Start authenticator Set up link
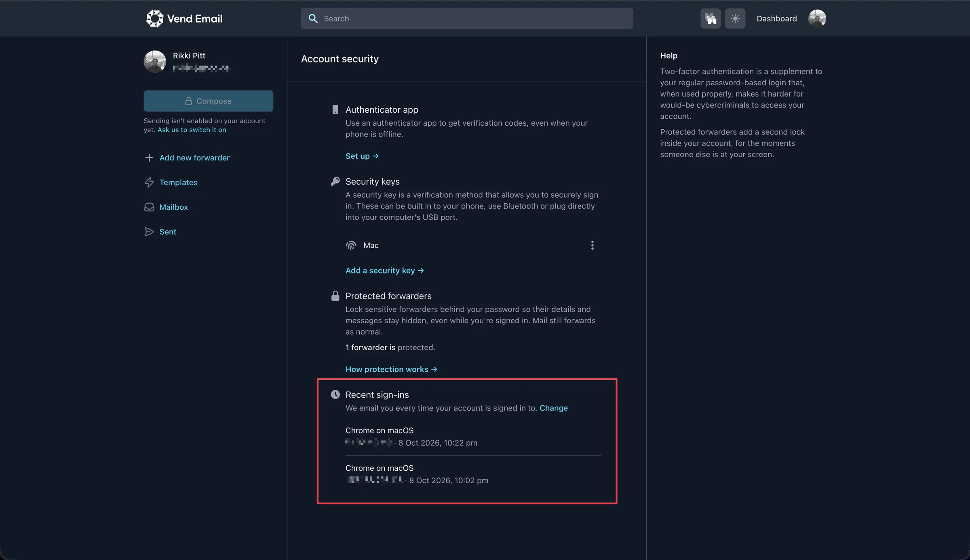This screenshot has width=970, height=560. (362, 156)
